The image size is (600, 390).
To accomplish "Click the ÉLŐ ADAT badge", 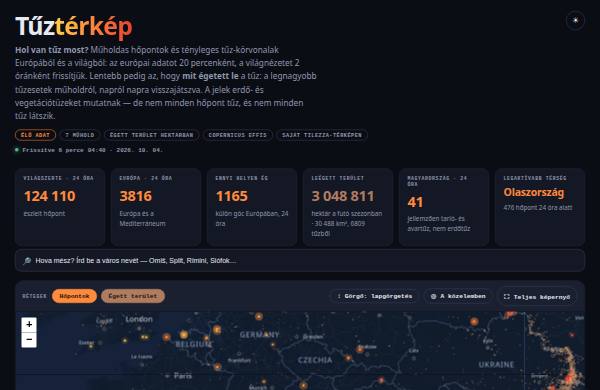I will coord(35,135).
